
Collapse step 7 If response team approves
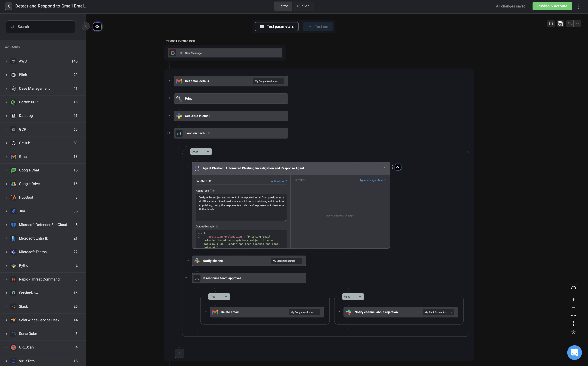click(x=186, y=278)
